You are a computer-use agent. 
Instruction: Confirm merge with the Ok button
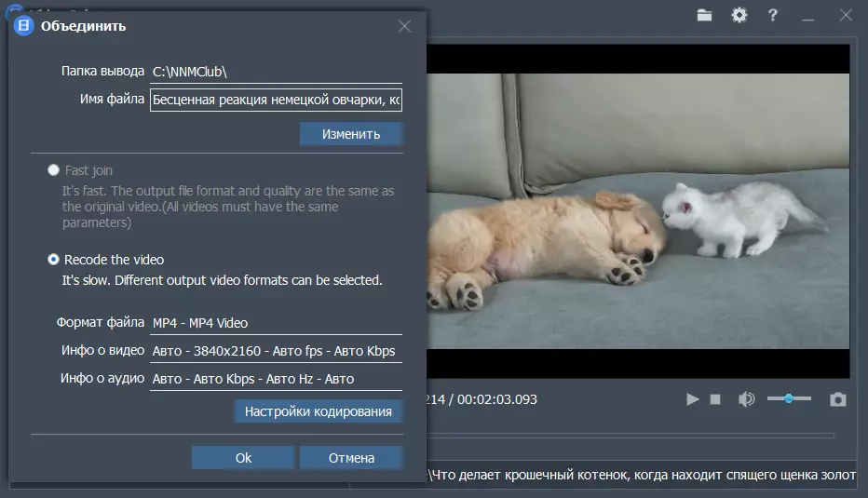(x=243, y=458)
